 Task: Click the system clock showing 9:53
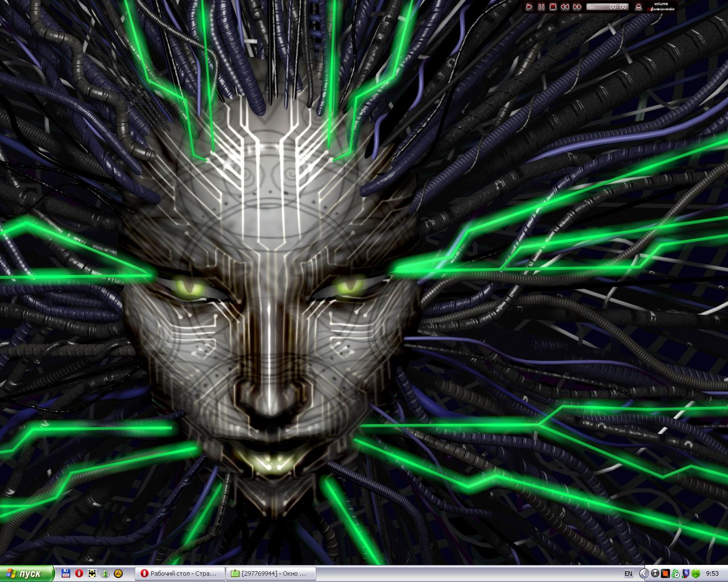click(x=712, y=574)
